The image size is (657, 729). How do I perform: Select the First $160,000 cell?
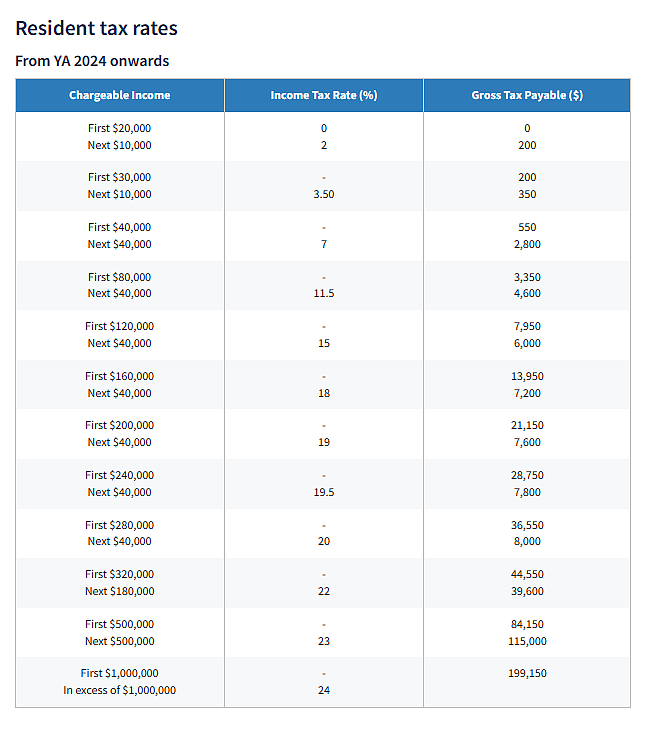click(x=119, y=376)
